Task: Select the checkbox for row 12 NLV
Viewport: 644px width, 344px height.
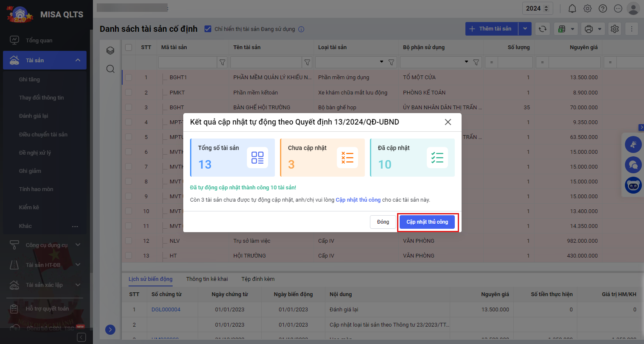Action: click(x=129, y=241)
